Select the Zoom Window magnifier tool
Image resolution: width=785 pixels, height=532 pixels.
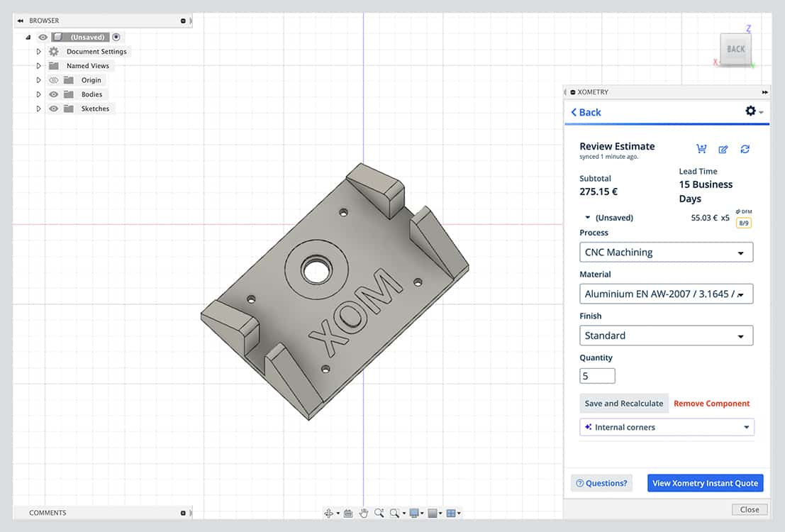click(394, 513)
